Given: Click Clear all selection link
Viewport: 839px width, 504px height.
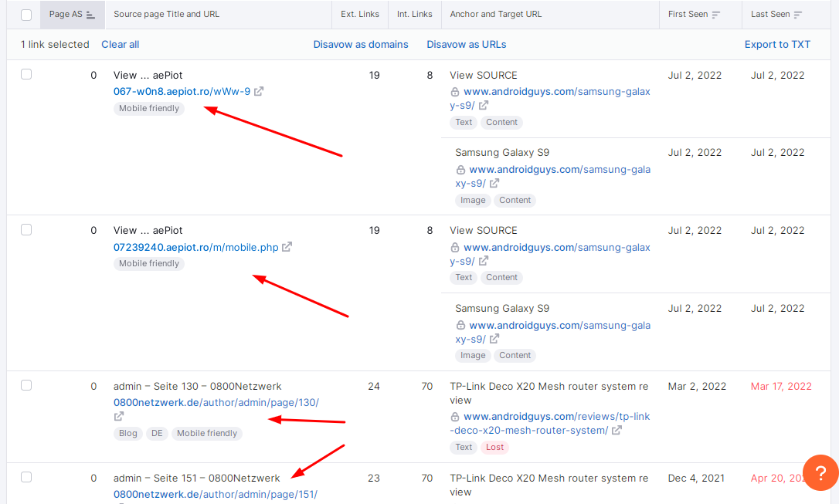Looking at the screenshot, I should [x=121, y=44].
